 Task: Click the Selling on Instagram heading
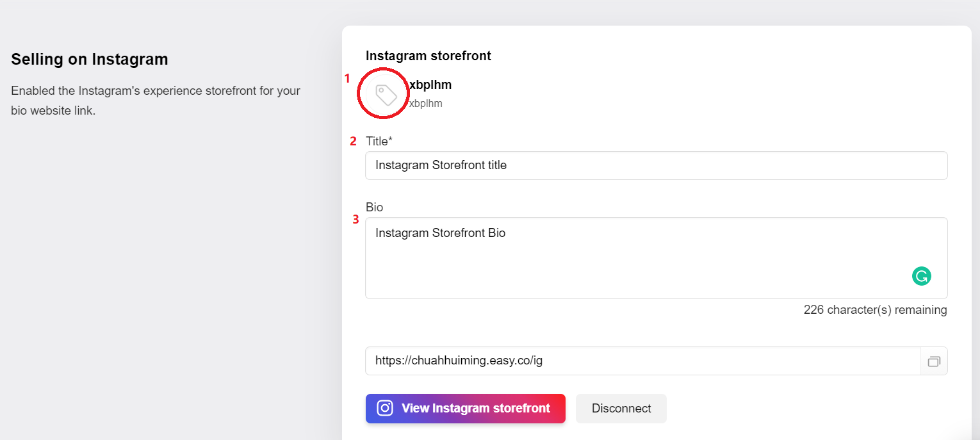coord(90,60)
